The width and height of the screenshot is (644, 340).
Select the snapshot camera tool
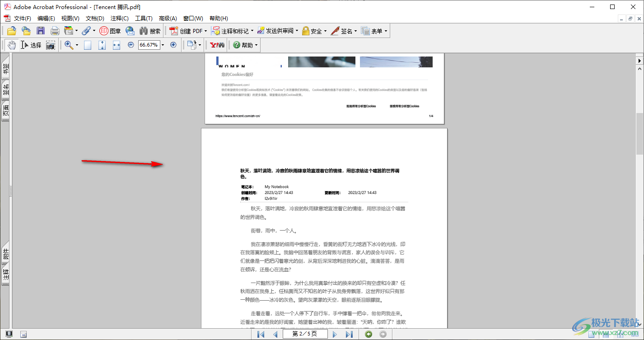[x=51, y=45]
